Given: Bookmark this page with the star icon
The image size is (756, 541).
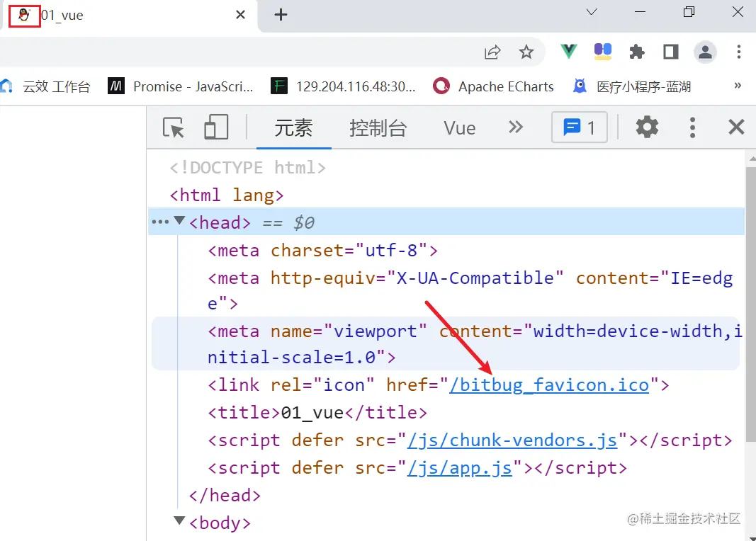Looking at the screenshot, I should tap(526, 52).
